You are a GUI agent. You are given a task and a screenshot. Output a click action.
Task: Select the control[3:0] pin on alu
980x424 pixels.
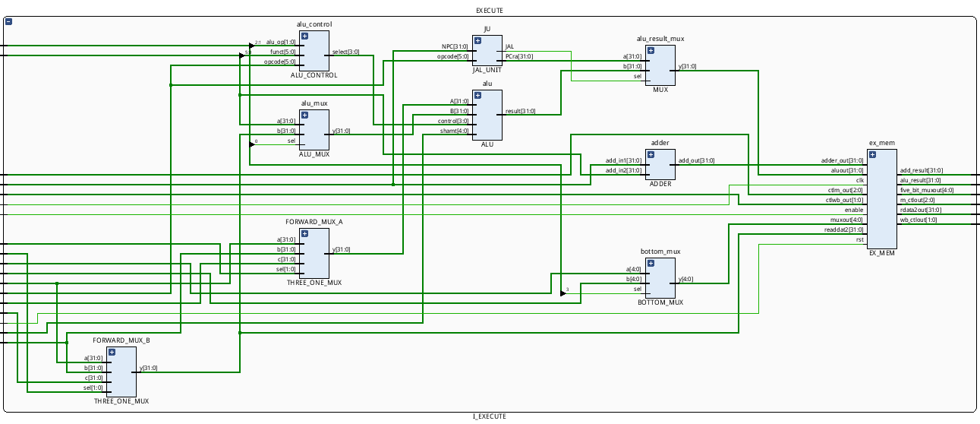(x=454, y=121)
